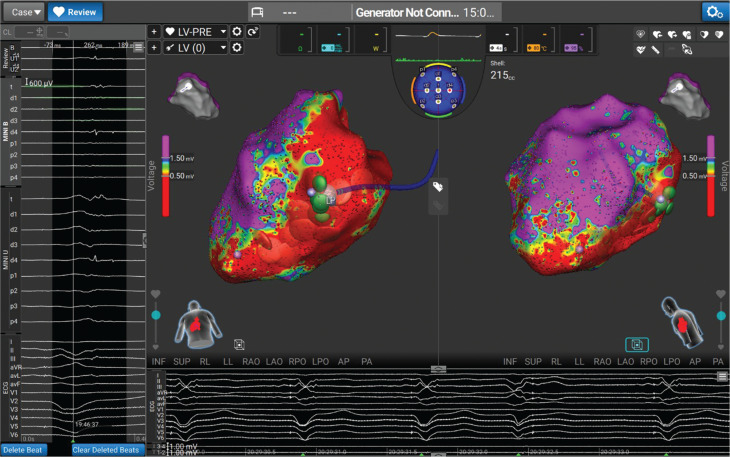
Task: Switch right map to LPO view
Action: [x=671, y=362]
